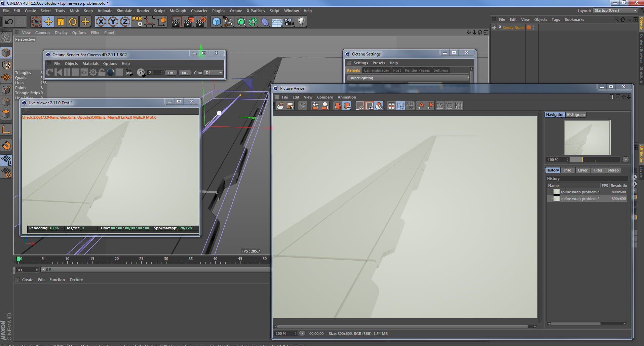The image size is (644, 346).
Task: Click Picture Viewer open image icon
Action: click(x=280, y=106)
